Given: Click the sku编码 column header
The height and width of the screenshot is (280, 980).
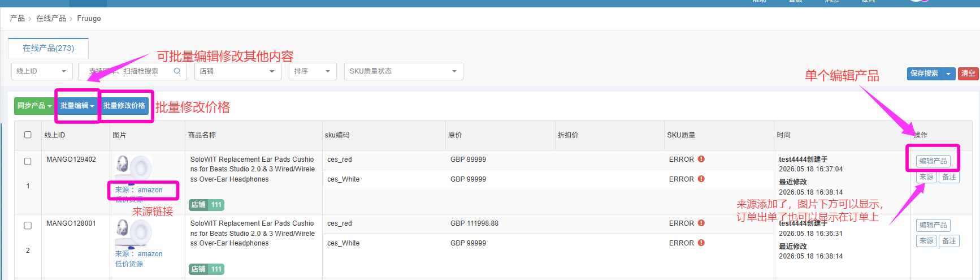Looking at the screenshot, I should point(337,135).
